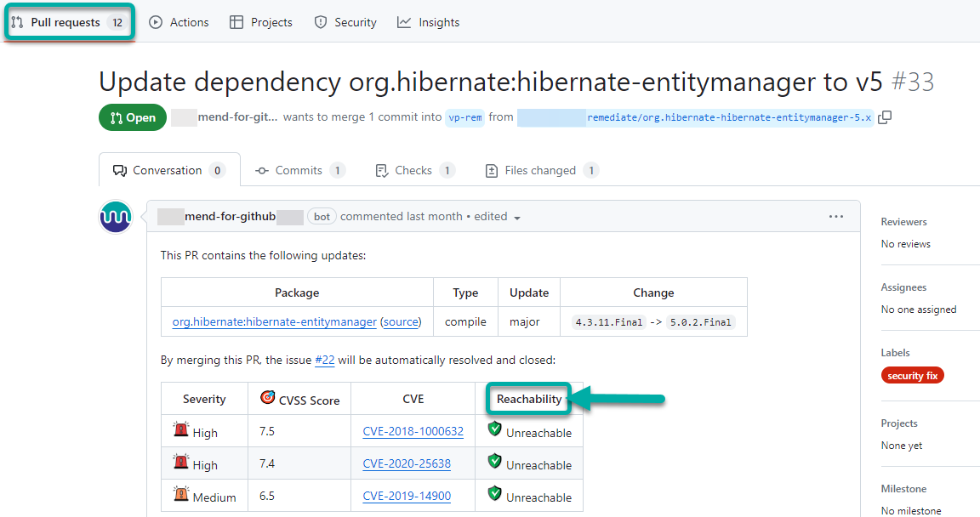Click the Medium severity siren icon
The height and width of the screenshot is (517, 980).
pos(181,494)
